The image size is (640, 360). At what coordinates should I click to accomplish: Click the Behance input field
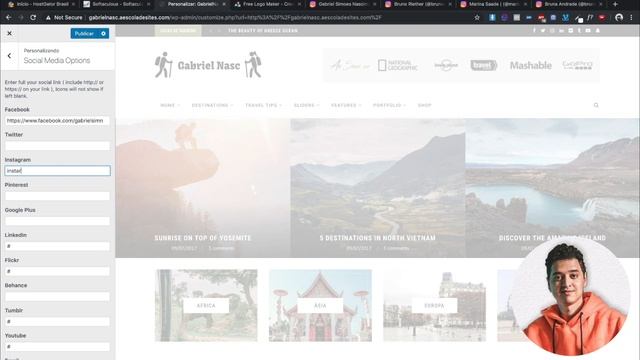(x=57, y=296)
